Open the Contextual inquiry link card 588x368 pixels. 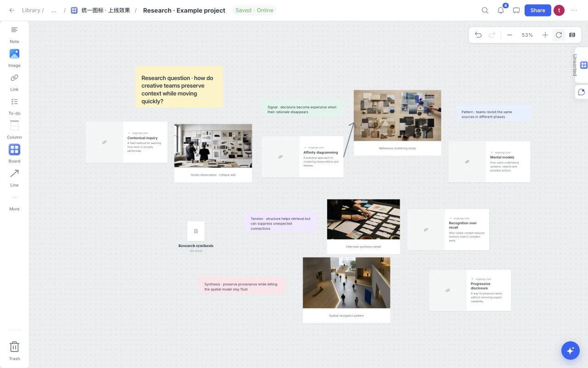(x=126, y=142)
